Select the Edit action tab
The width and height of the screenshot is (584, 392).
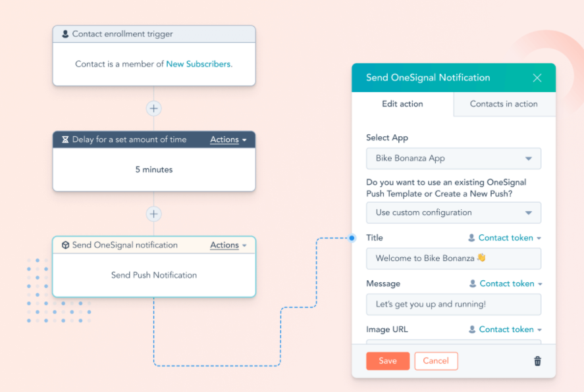[402, 104]
